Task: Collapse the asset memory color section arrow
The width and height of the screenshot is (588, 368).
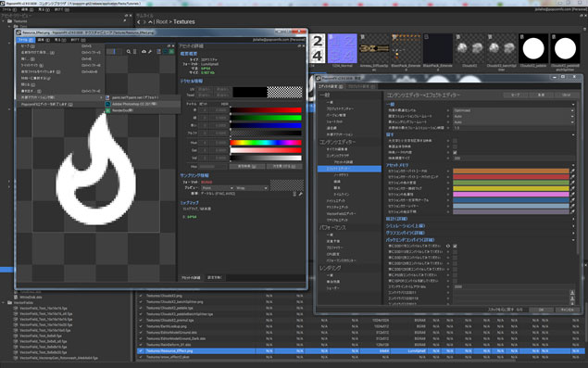Action: (x=573, y=165)
